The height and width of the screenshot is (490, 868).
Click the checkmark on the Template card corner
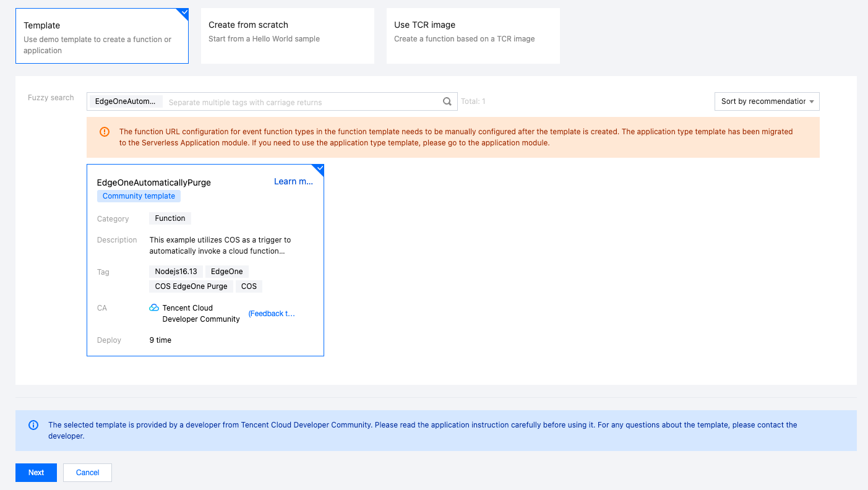click(x=183, y=13)
